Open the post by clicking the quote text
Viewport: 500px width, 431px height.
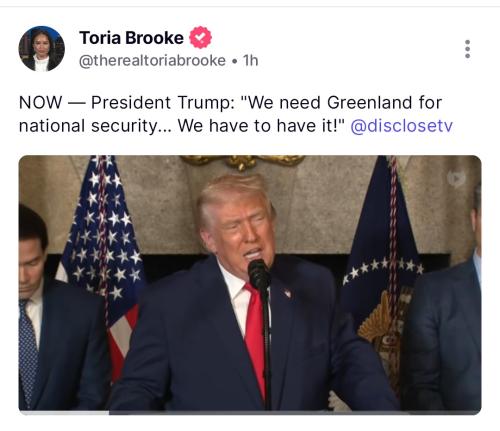point(236,114)
